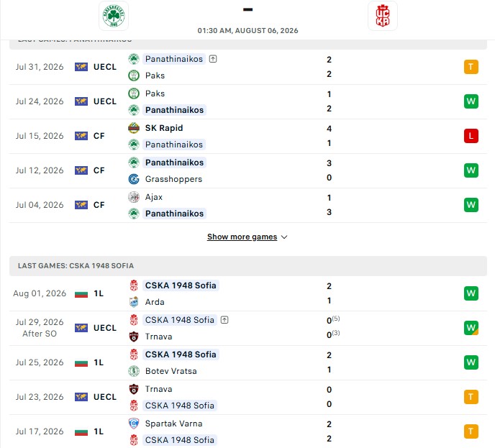The height and width of the screenshot is (448, 495).
Task: Click CF competition label for Jul 12
Action: 99,170
